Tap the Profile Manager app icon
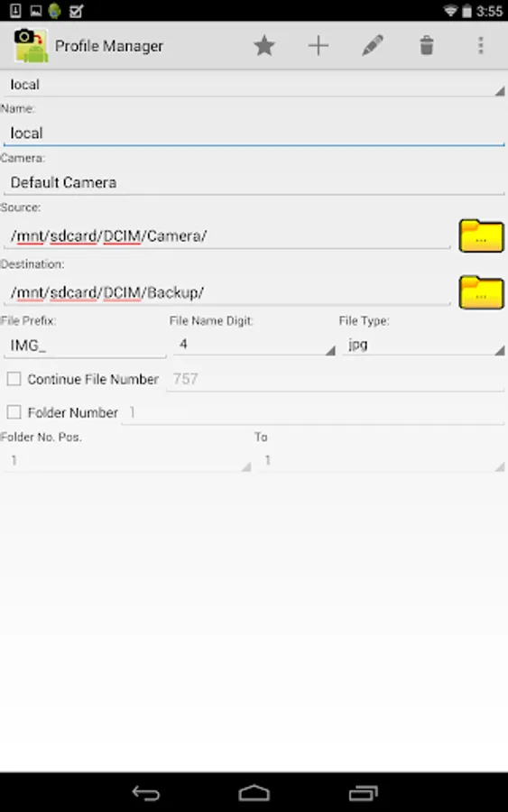508x812 pixels. pos(31,46)
